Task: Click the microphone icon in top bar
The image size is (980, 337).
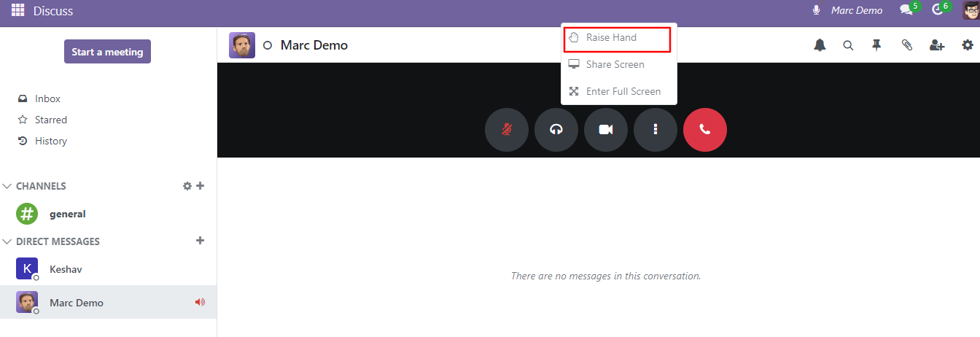Action: (x=816, y=10)
